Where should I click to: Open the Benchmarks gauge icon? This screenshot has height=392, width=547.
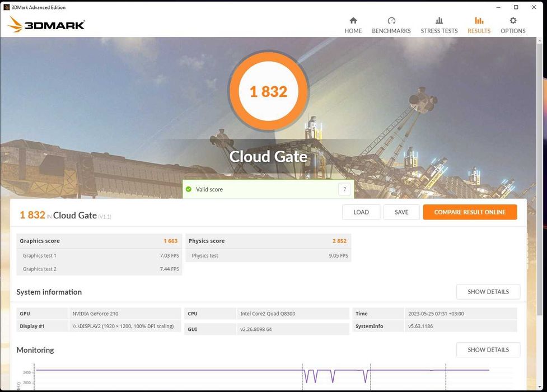[391, 20]
